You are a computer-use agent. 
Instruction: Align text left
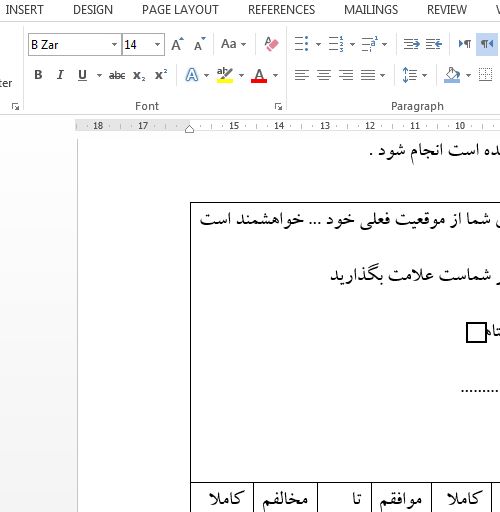pyautogui.click(x=302, y=75)
